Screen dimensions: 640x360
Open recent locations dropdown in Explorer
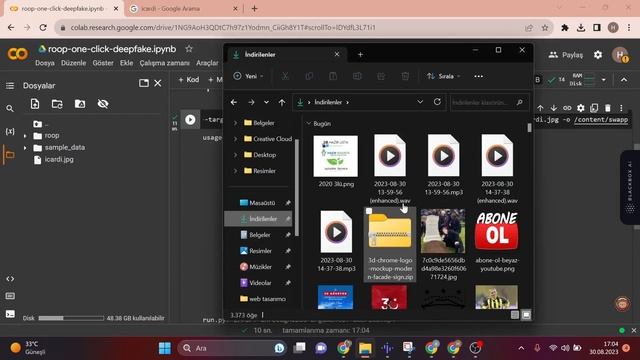tap(266, 102)
